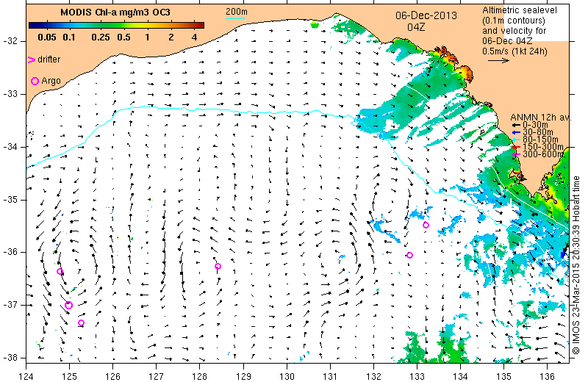Click the magenta Argo circle in the legend
The image size is (588, 382).
(x=35, y=81)
